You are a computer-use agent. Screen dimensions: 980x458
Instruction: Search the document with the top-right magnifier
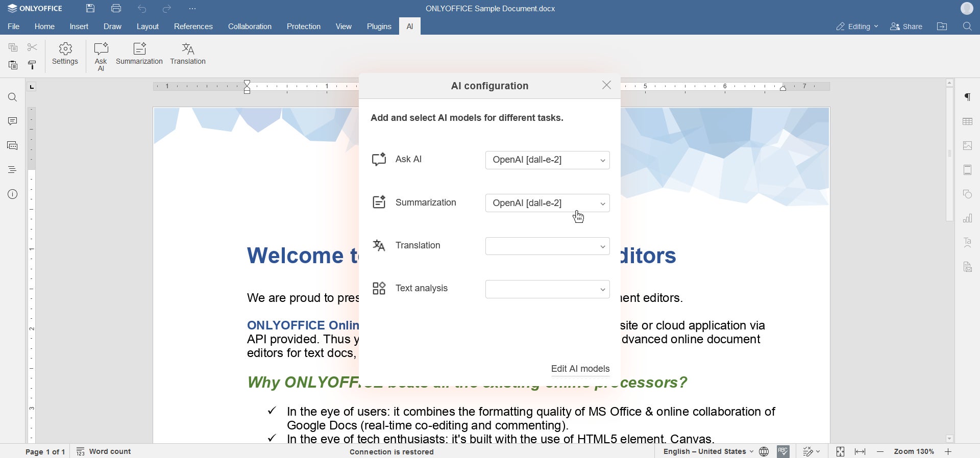pos(967,27)
